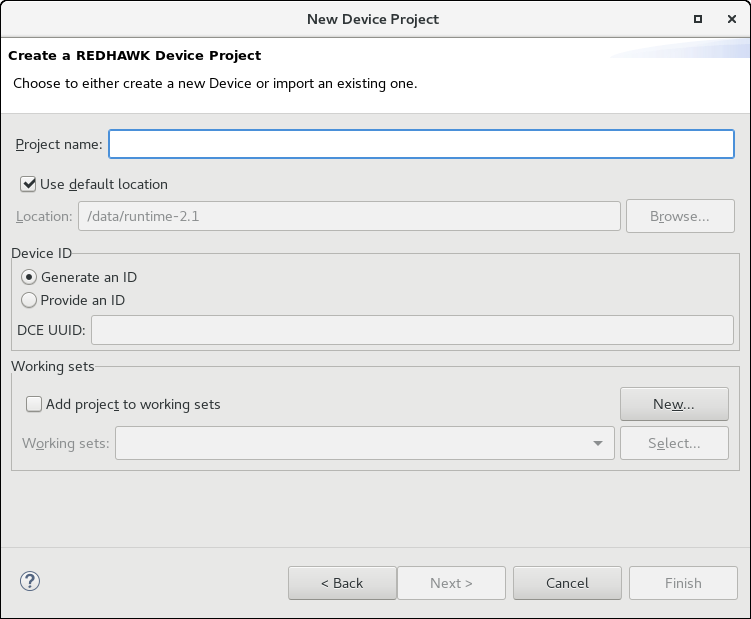751x619 pixels.
Task: Go to previous page with < Back
Action: point(342,583)
